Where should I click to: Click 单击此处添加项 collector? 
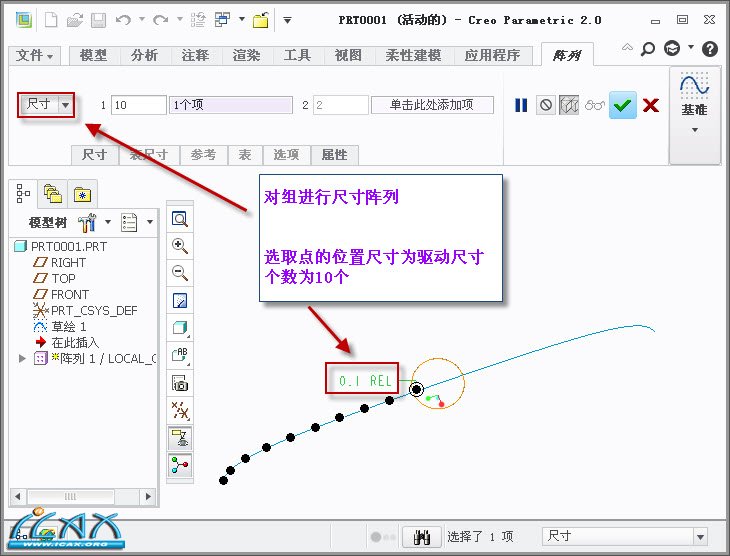[432, 105]
